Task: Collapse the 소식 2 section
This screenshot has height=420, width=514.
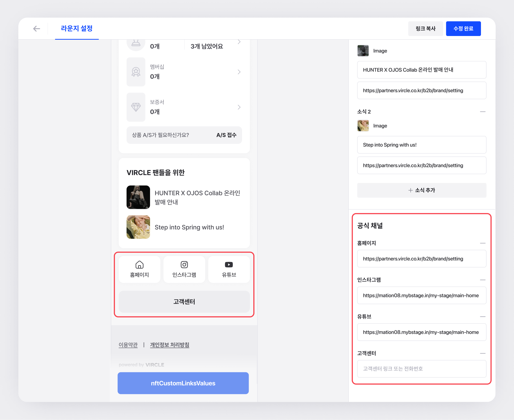Action: click(x=482, y=112)
